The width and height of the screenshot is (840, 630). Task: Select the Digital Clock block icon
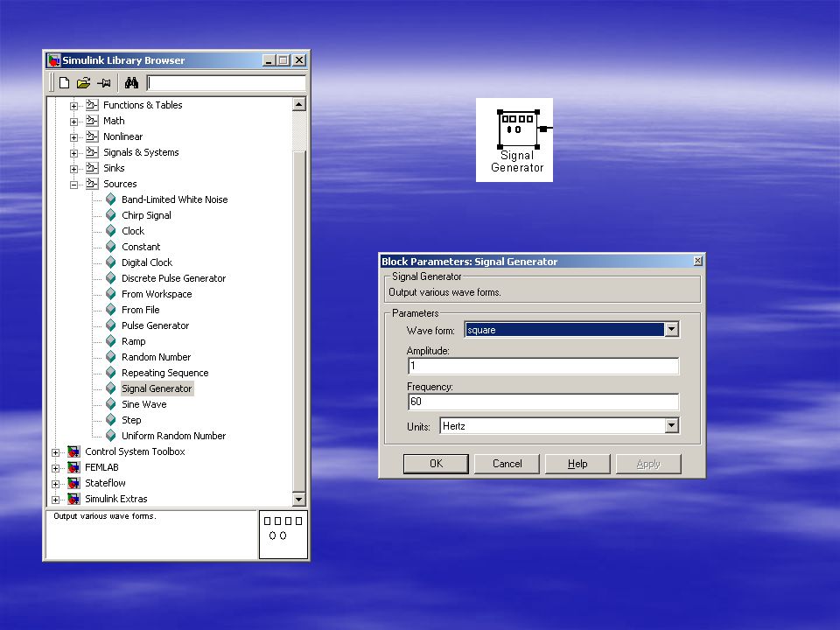tap(111, 262)
